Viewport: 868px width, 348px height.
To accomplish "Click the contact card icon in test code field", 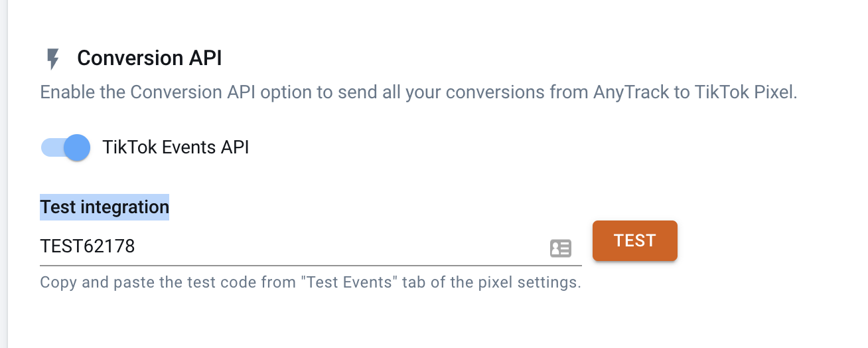I will point(561,248).
